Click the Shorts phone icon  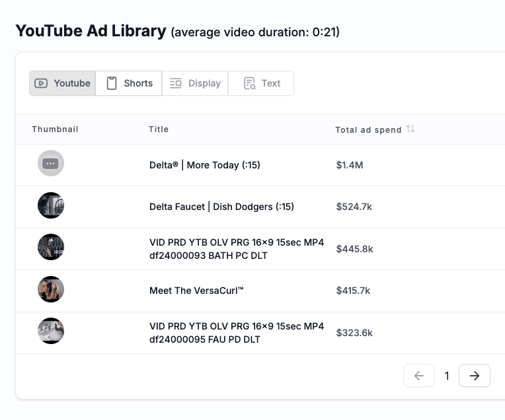(112, 83)
